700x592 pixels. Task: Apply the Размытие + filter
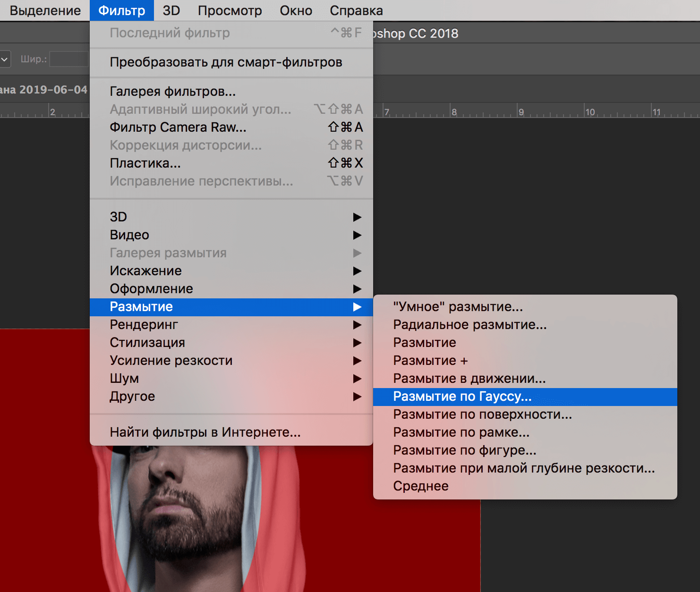pyautogui.click(x=525, y=361)
